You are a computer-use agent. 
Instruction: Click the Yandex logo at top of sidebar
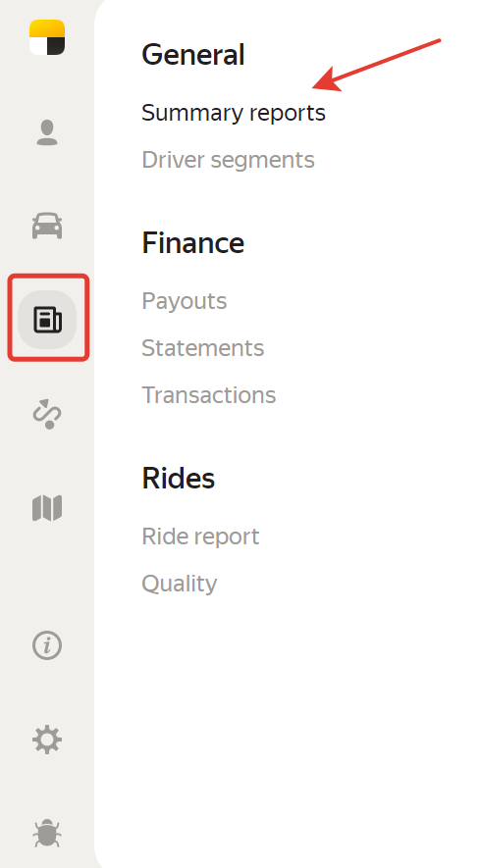47,37
